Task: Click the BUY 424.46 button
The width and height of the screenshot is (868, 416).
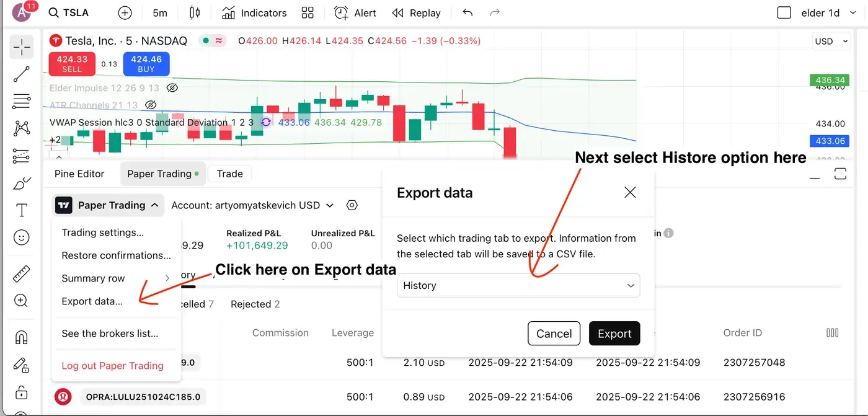Action: [146, 64]
